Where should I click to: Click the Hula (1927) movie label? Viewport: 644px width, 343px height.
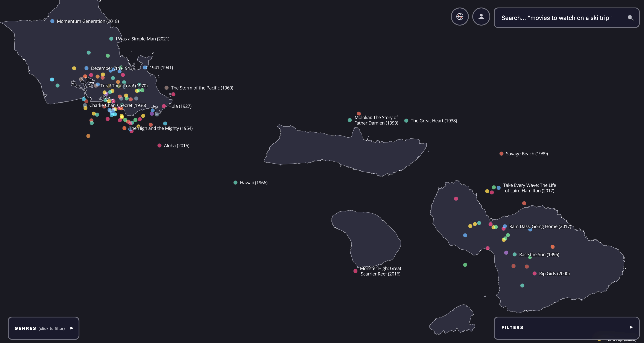(x=180, y=106)
